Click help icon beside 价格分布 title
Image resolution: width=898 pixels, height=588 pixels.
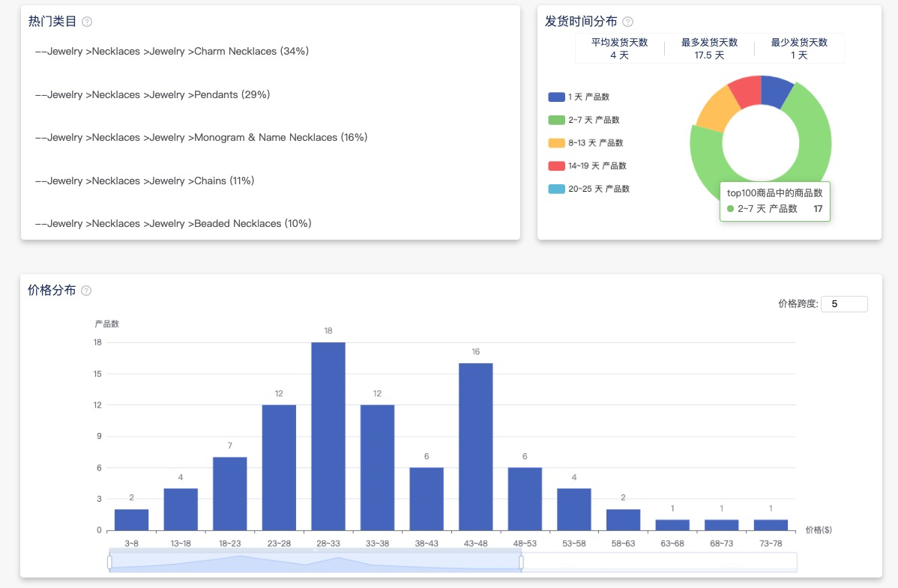tap(86, 291)
